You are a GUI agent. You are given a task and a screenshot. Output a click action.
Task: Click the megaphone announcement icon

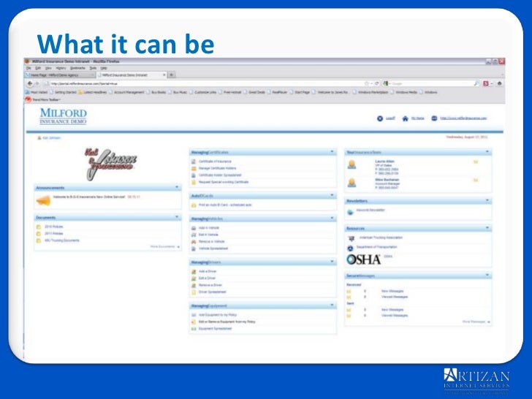(43, 200)
